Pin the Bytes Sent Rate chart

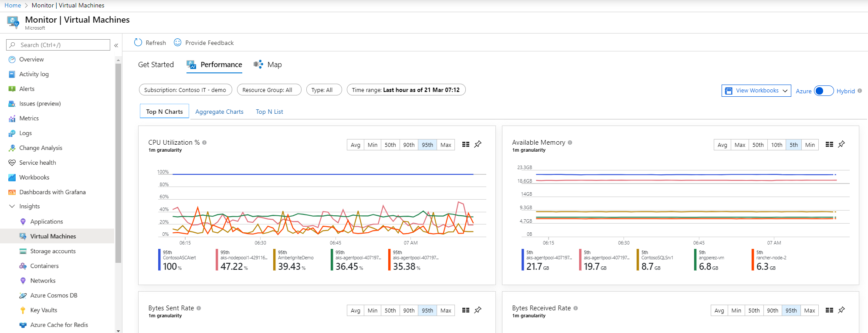click(478, 310)
